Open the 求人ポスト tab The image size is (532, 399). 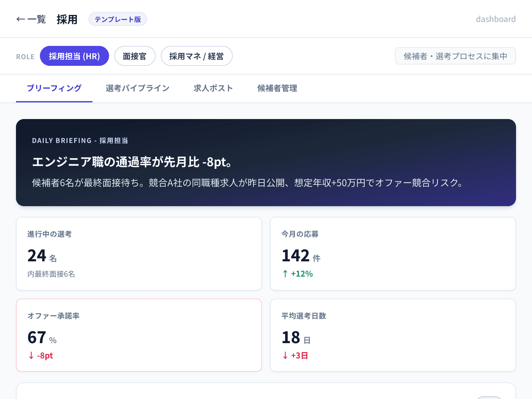pos(213,88)
